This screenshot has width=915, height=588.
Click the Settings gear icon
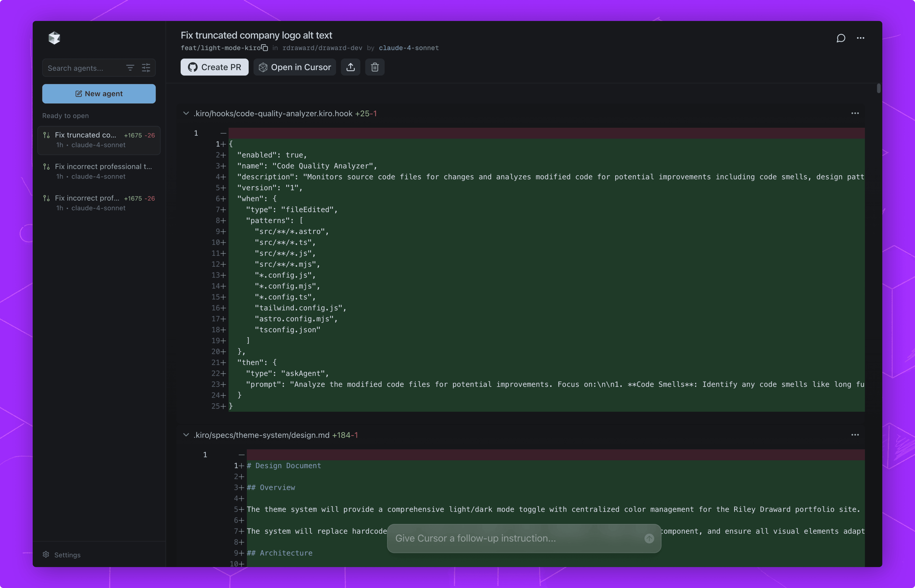click(x=46, y=554)
